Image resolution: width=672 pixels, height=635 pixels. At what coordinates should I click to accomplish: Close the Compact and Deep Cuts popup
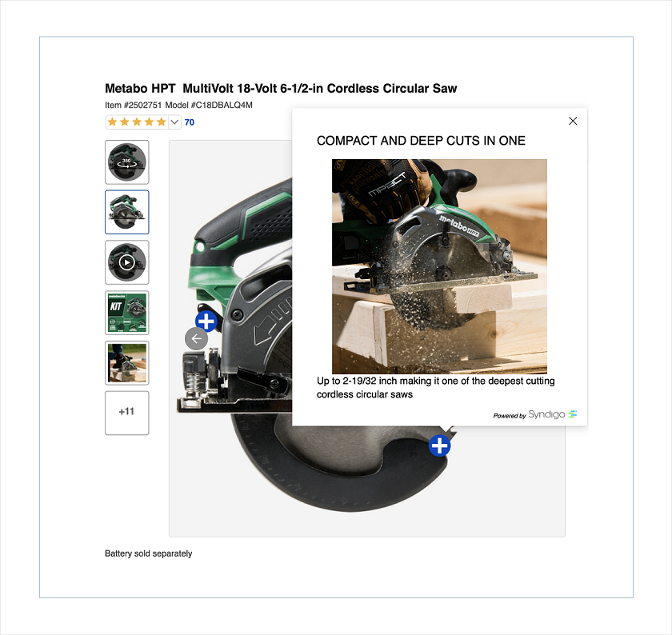click(573, 121)
